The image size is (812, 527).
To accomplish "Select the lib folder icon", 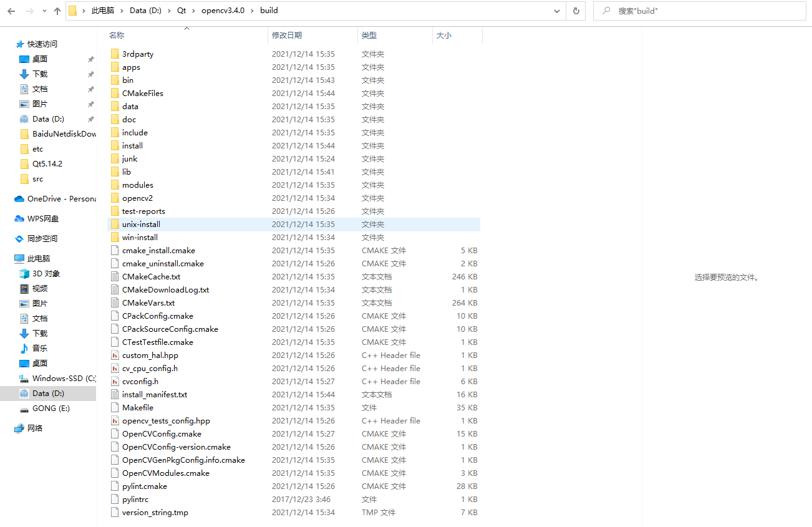I will 115,172.
